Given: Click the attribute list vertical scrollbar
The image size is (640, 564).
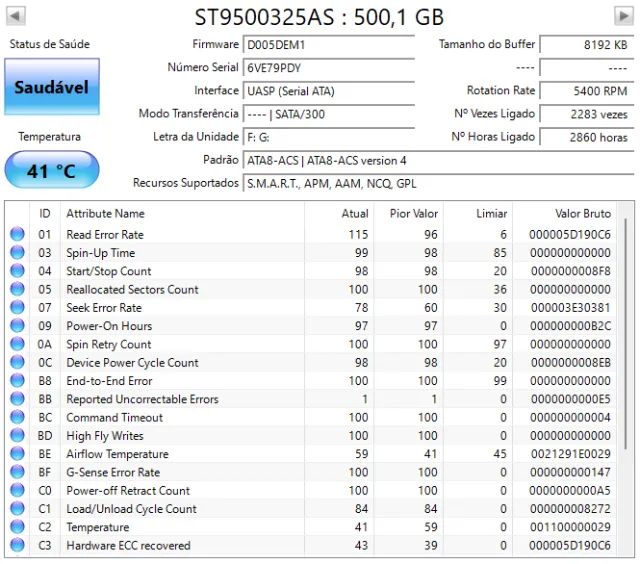Looking at the screenshot, I should tap(626, 335).
